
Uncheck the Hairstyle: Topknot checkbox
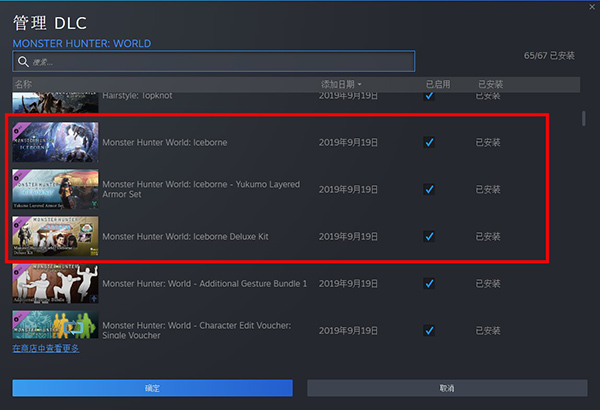point(429,96)
